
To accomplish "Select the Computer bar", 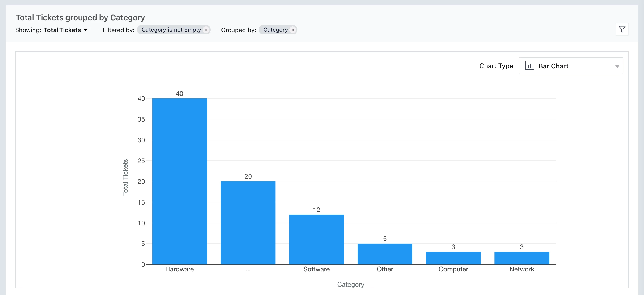I will click(453, 258).
